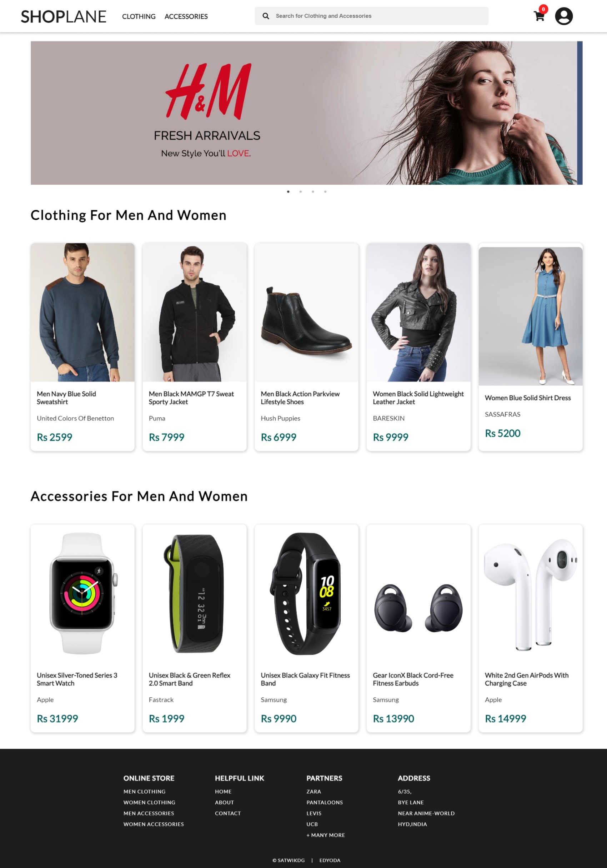Click the Women Clothing footer link
The height and width of the screenshot is (868, 607).
point(149,802)
